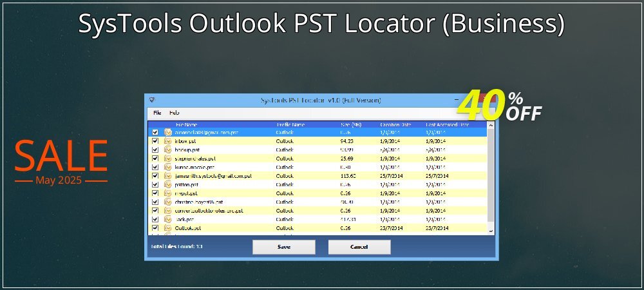644x290 pixels.
Task: Click the Creation Date 25/7/2014 in jamessmith row
Action: [x=392, y=176]
